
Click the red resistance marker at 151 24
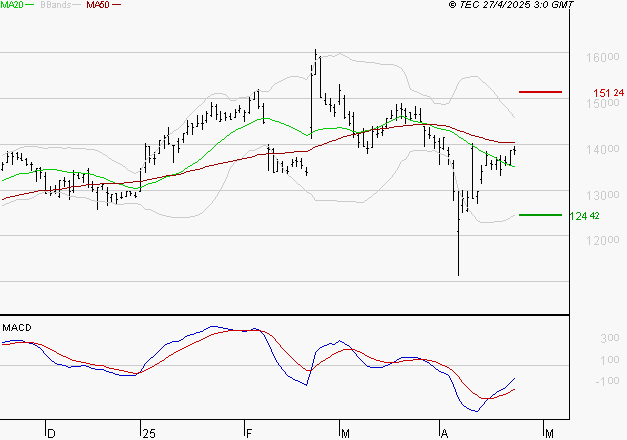tap(540, 92)
